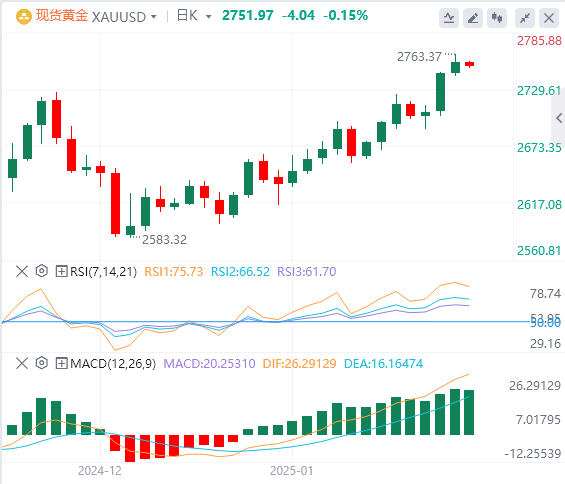Screen dimensions: 565x484
Task: Open the XAUUSD symbol dropdown arrow
Action: point(154,17)
